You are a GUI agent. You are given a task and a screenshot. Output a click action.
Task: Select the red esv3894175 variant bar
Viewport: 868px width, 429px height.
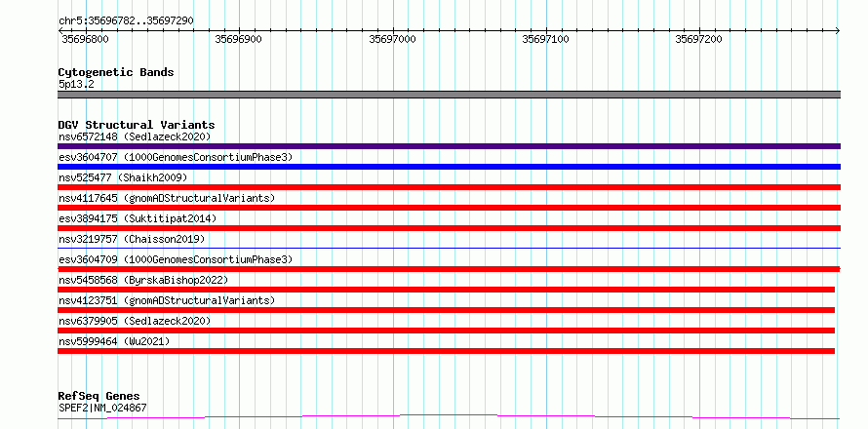449,228
